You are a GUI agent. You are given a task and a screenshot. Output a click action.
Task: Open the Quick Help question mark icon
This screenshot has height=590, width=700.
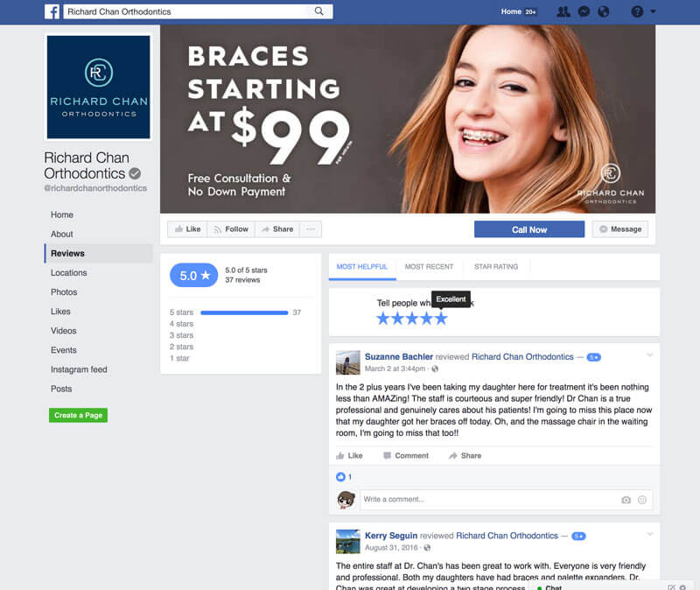pyautogui.click(x=636, y=12)
